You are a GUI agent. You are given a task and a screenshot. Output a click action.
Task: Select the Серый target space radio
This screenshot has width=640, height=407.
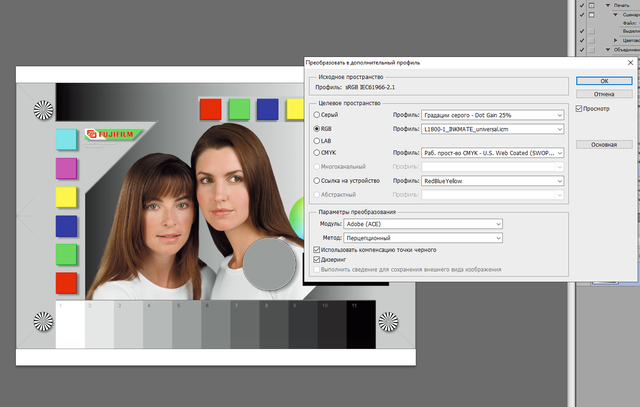coord(316,115)
